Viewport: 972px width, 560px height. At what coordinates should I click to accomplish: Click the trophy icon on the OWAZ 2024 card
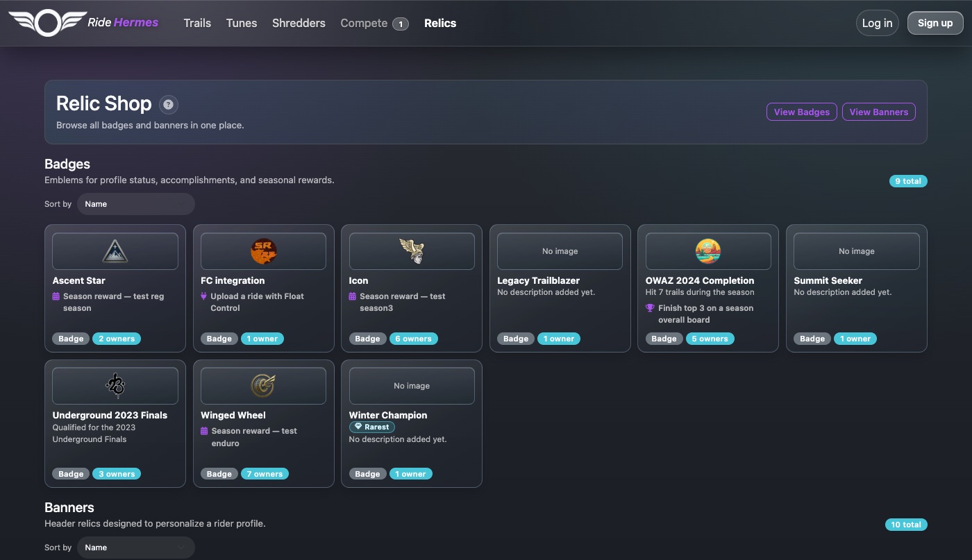[x=650, y=308]
